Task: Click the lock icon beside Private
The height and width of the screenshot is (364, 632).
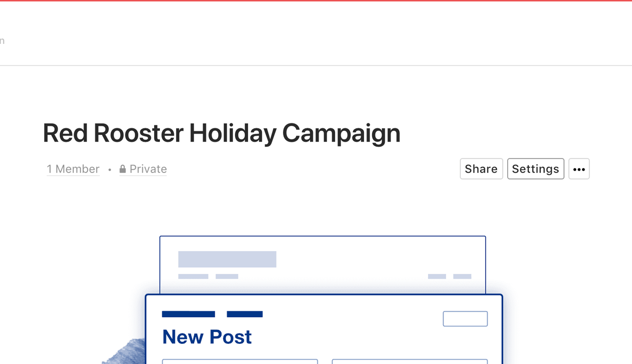Action: click(x=122, y=169)
